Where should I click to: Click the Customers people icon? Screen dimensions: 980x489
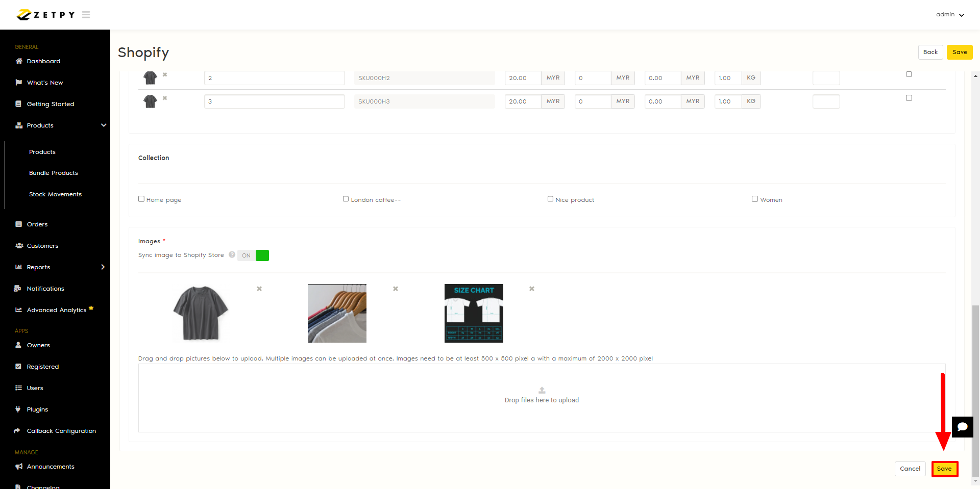click(x=19, y=246)
